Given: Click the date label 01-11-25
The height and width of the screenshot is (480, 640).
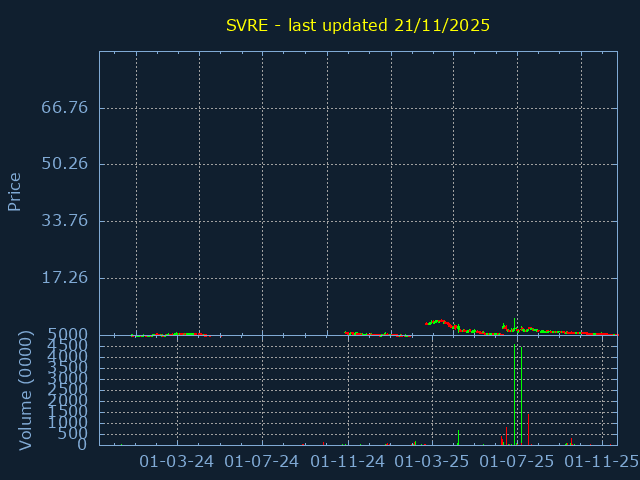Looking at the screenshot, I should [x=602, y=462].
